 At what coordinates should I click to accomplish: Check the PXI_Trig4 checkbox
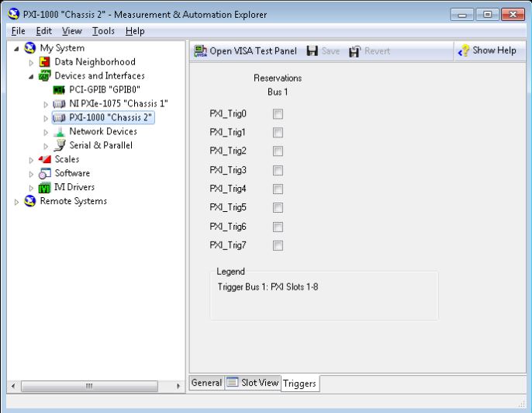click(278, 189)
